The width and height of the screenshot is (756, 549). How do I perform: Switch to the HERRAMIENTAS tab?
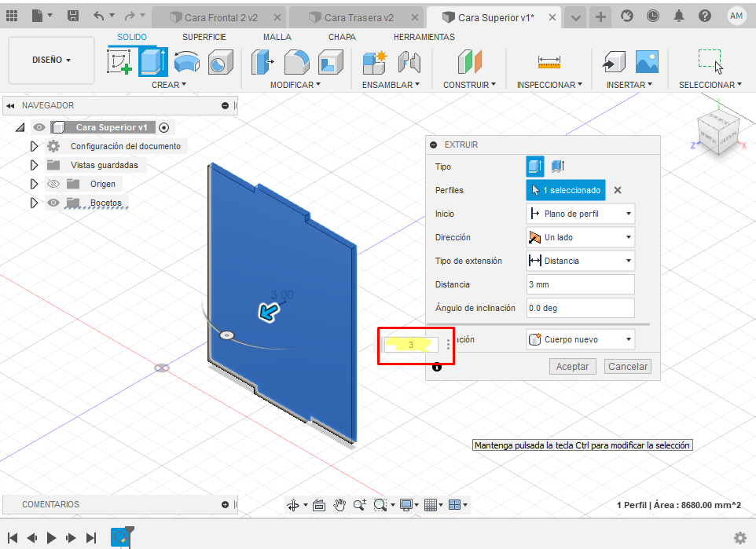(x=424, y=37)
